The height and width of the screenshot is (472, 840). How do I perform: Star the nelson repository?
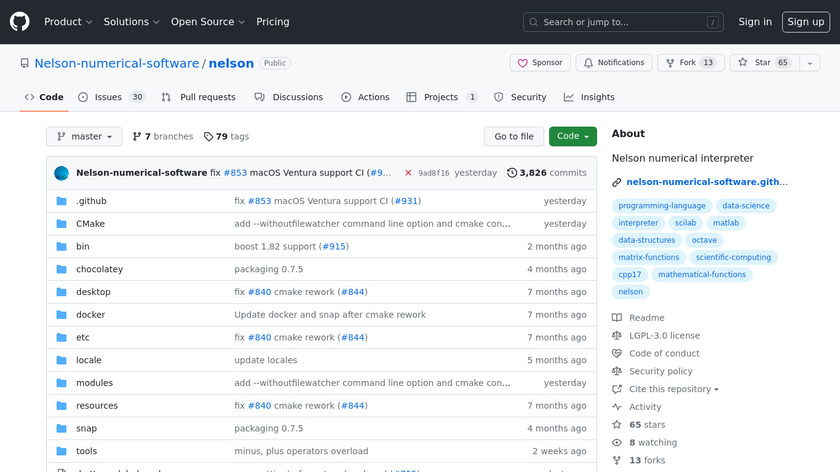[757, 63]
